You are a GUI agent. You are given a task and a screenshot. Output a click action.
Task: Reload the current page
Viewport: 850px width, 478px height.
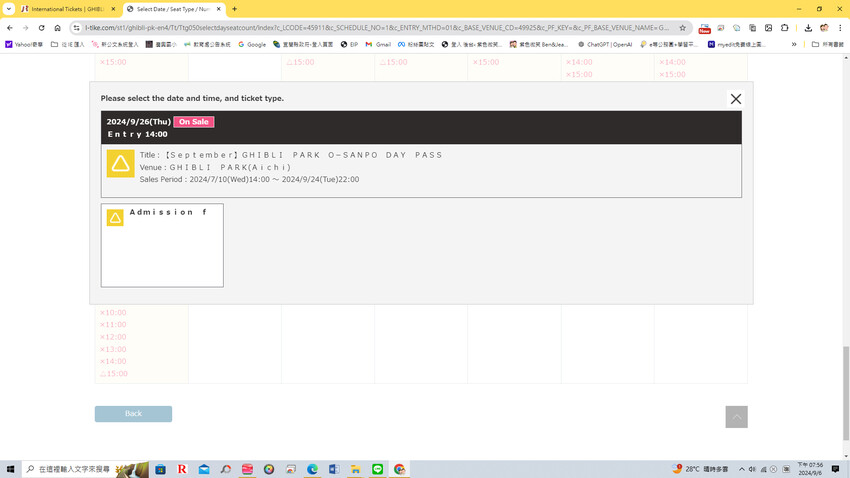click(x=41, y=28)
